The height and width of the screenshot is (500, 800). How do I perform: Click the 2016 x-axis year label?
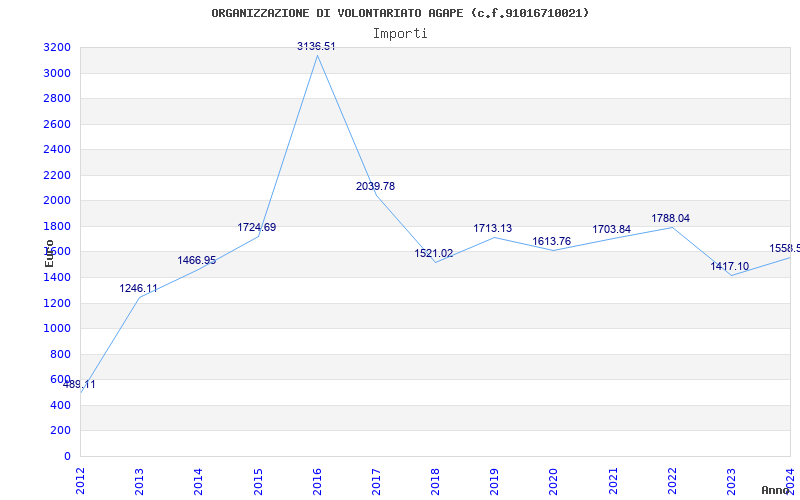317,482
